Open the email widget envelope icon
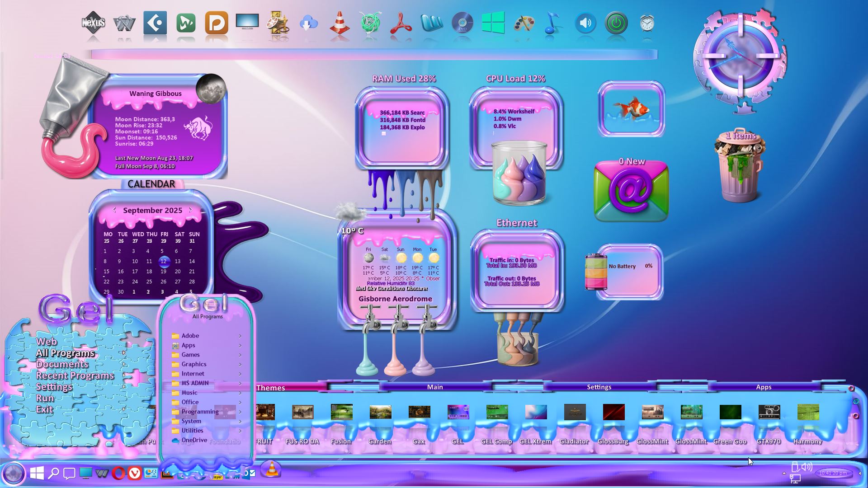This screenshot has height=488, width=868. click(631, 192)
